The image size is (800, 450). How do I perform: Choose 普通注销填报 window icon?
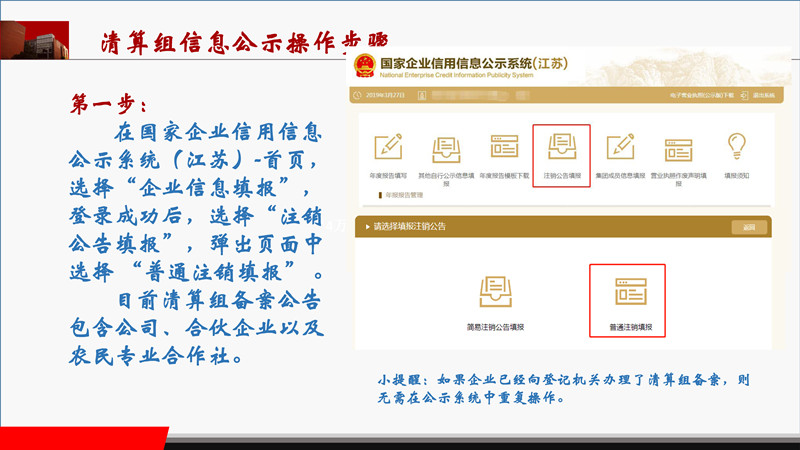[627, 291]
